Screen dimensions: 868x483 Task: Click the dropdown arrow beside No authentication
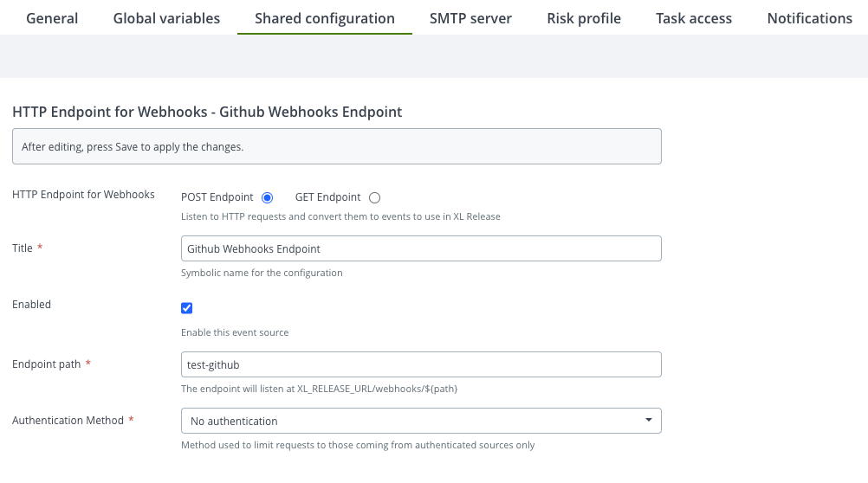[x=648, y=421]
